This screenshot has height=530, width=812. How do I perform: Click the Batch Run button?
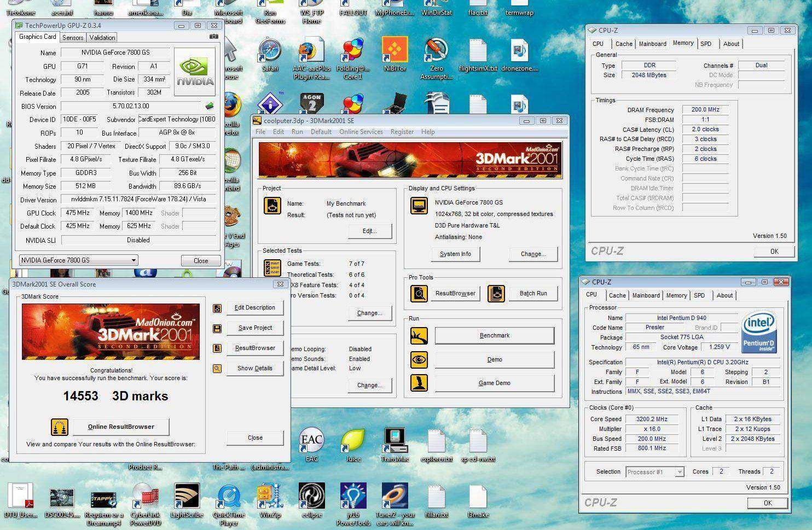pos(533,294)
